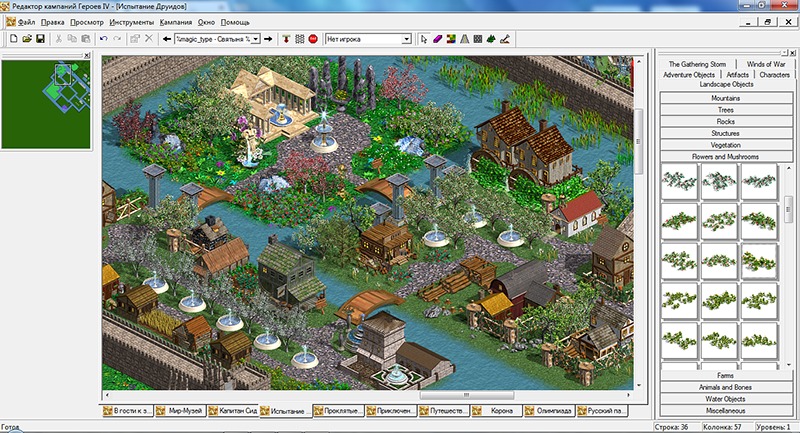The width and height of the screenshot is (800, 433).
Task: Switch to the Проклятые map tab
Action: click(338, 411)
